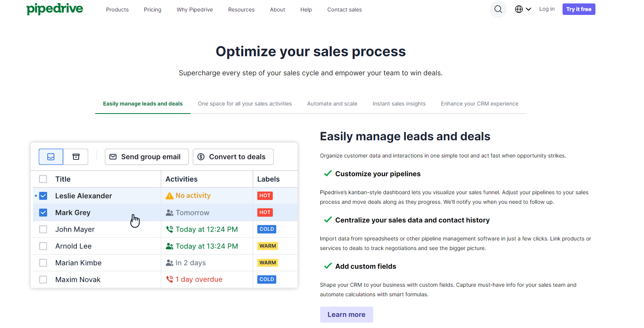Uncheck the Mark Grey checkbox
Viewport: 644px width, 328px height.
[43, 213]
